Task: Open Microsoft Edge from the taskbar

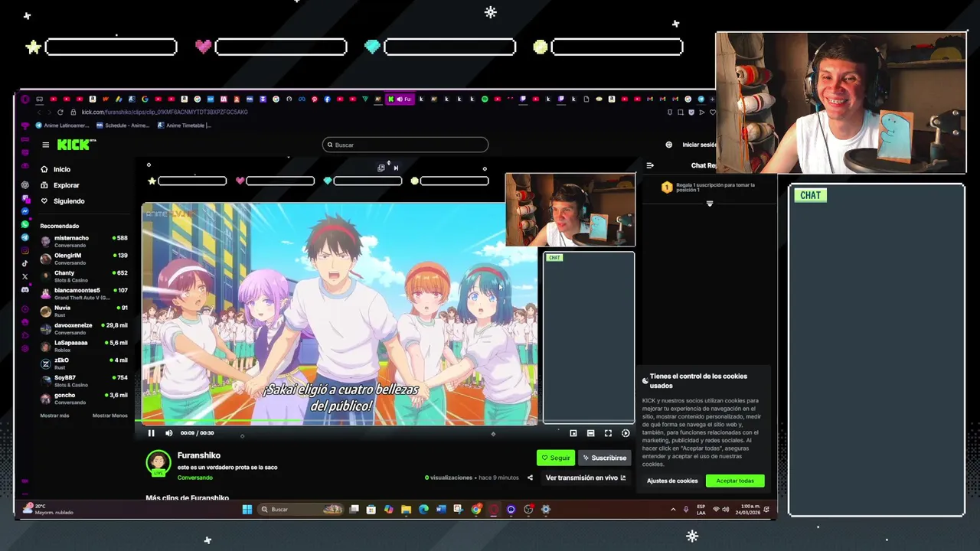Action: (423, 509)
